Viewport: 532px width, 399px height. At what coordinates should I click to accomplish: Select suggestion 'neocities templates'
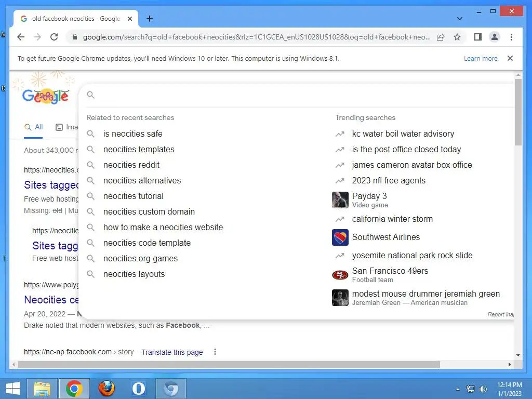[139, 149]
